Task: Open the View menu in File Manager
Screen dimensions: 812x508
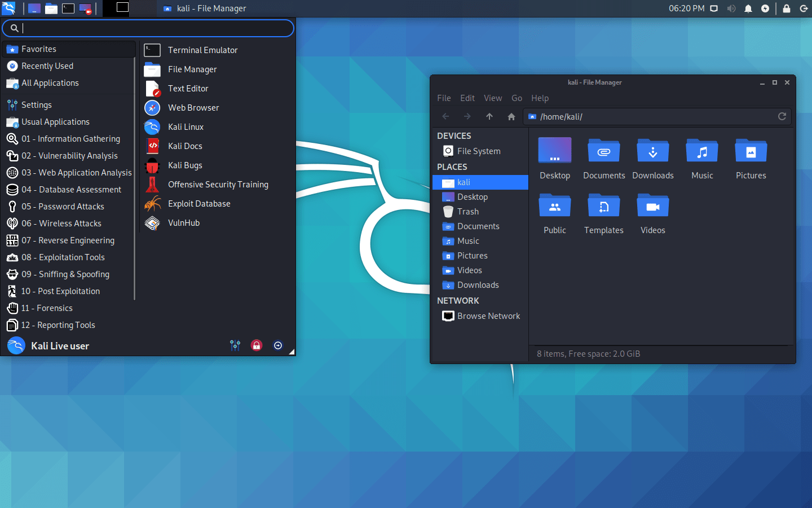Action: coord(493,98)
